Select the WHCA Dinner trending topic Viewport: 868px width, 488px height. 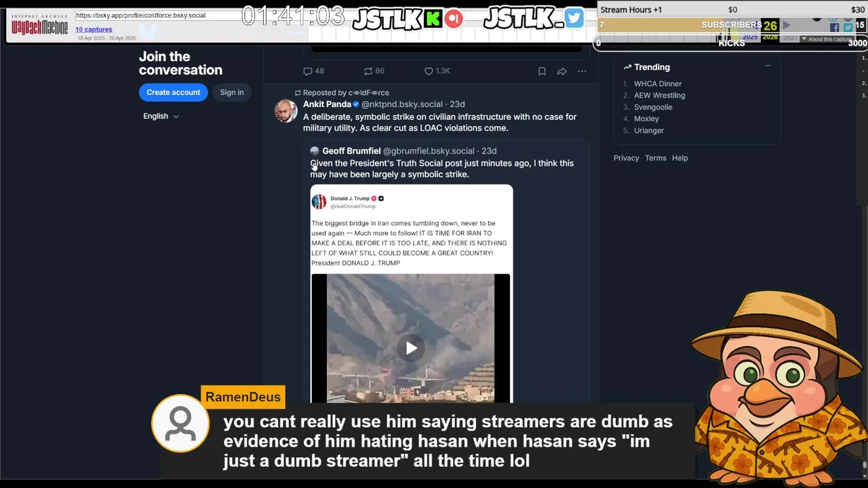(658, 84)
